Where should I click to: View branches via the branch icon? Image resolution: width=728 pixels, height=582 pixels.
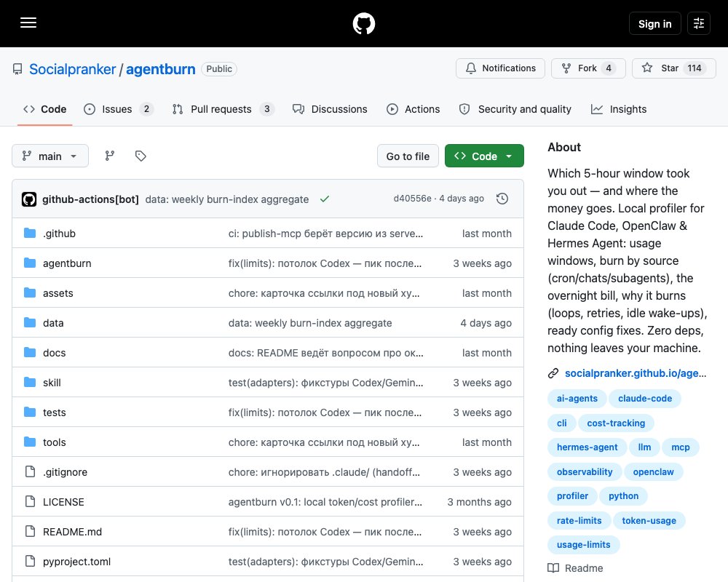tap(110, 156)
